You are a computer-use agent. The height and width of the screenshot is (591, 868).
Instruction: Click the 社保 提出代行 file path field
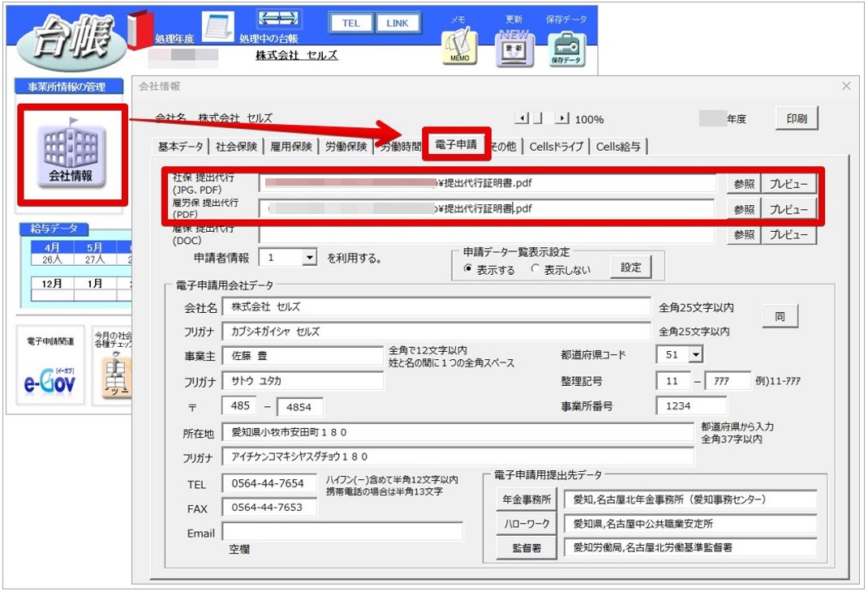488,183
